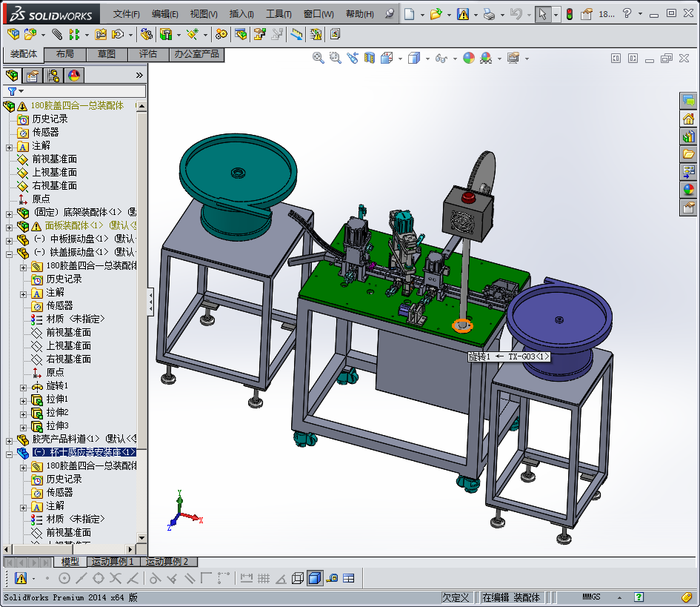Click the Design Table icon at bottom
The image size is (700, 607).
(349, 578)
